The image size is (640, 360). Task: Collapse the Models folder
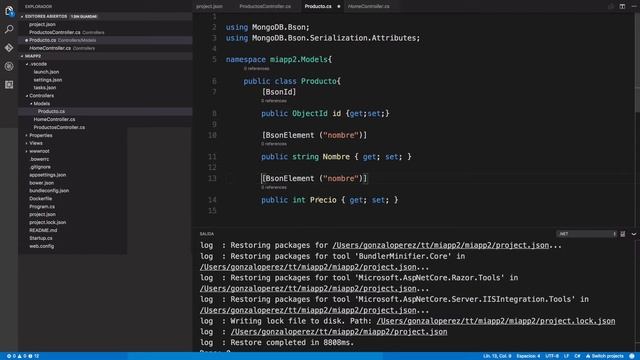pyautogui.click(x=31, y=104)
